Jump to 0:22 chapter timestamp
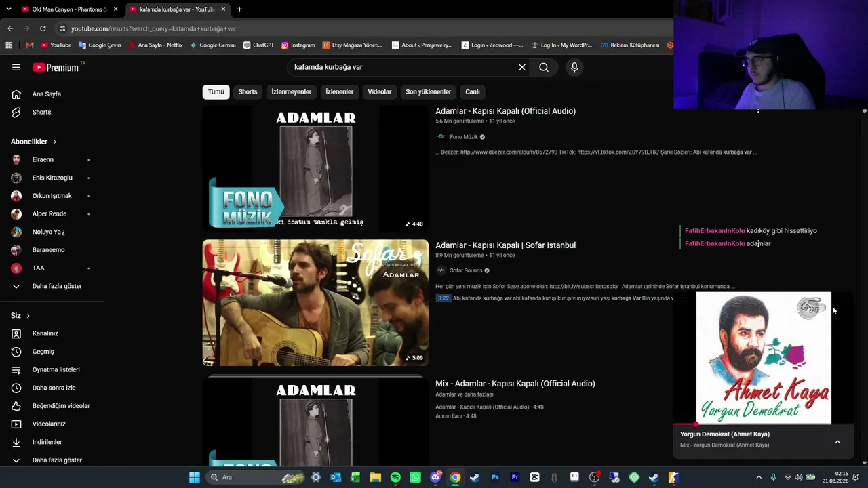This screenshot has width=868, height=488. point(443,298)
